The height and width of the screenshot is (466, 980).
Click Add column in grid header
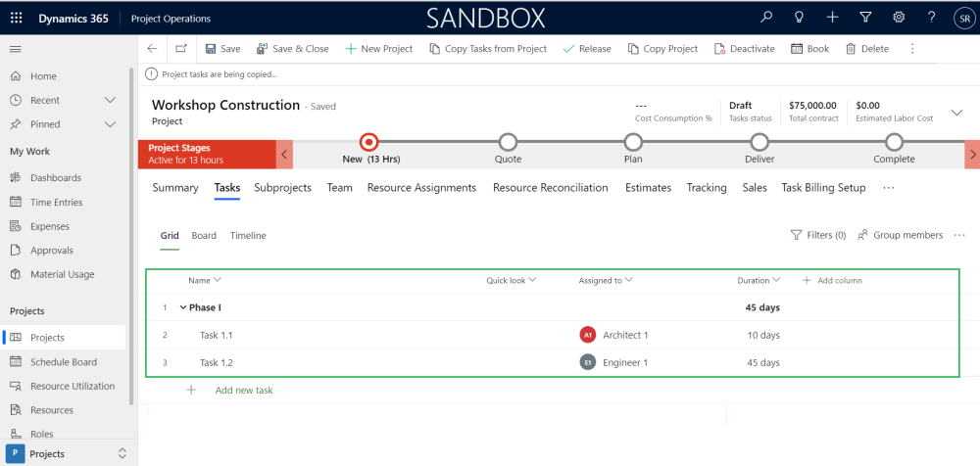[x=832, y=280]
